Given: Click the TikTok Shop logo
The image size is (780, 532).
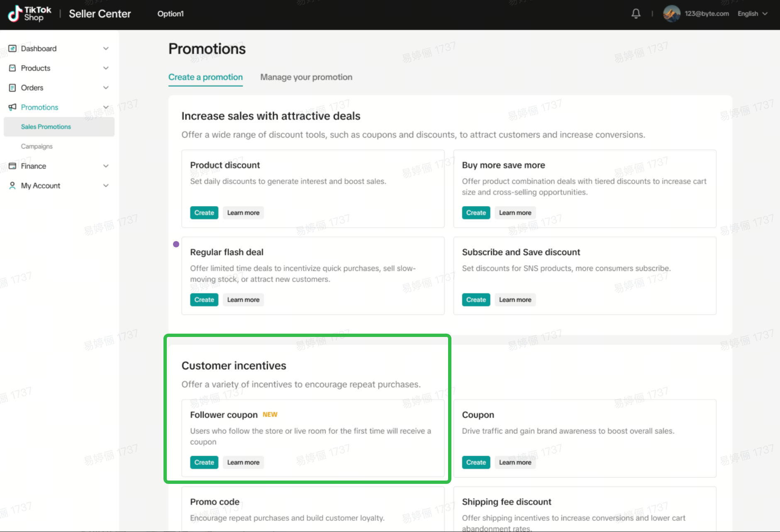Looking at the screenshot, I should 30,14.
